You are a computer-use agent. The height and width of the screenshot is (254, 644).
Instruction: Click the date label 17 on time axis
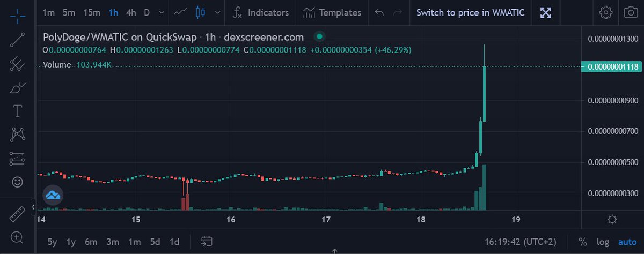[x=326, y=220]
